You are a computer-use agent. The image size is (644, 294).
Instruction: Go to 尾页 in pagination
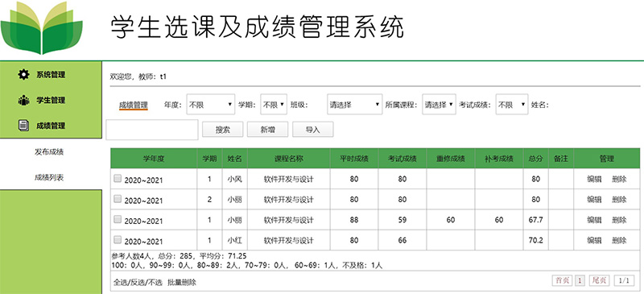point(599,281)
